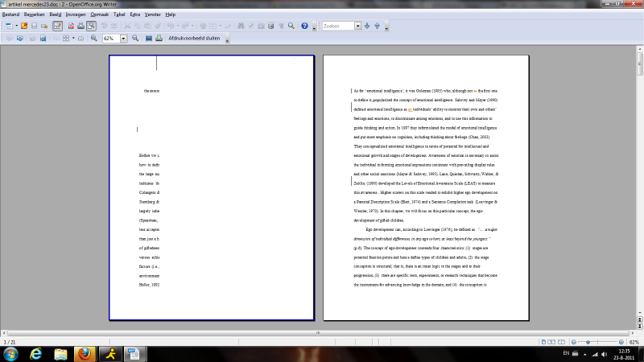Click the OpenOffice Help question mark icon

coord(305,26)
